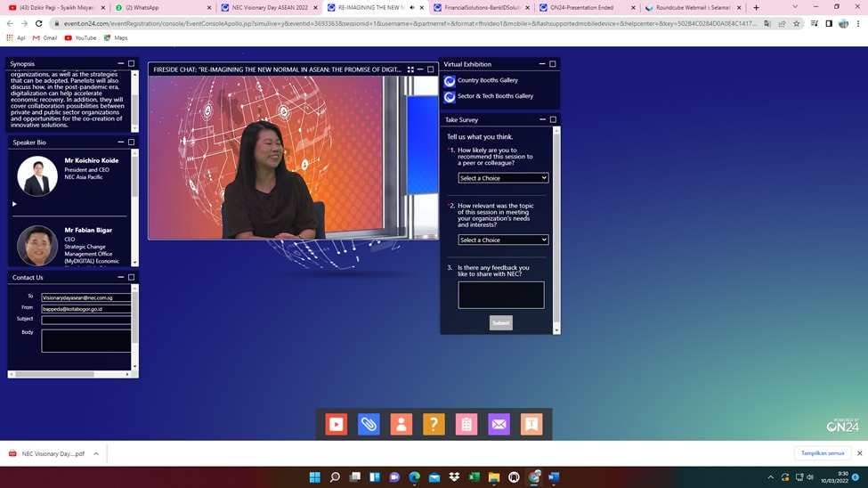This screenshot has height=488, width=868.
Task: Click the browser address bar
Action: click(410, 24)
